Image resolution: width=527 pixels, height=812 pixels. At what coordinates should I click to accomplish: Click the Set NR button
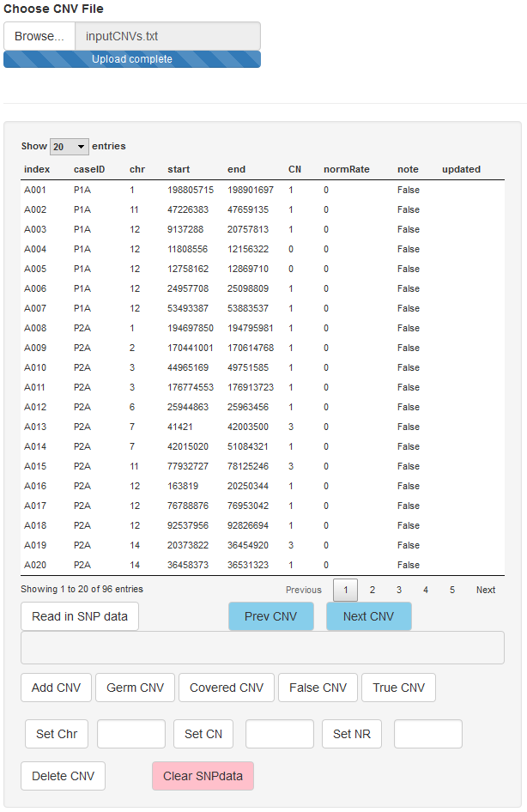point(352,734)
